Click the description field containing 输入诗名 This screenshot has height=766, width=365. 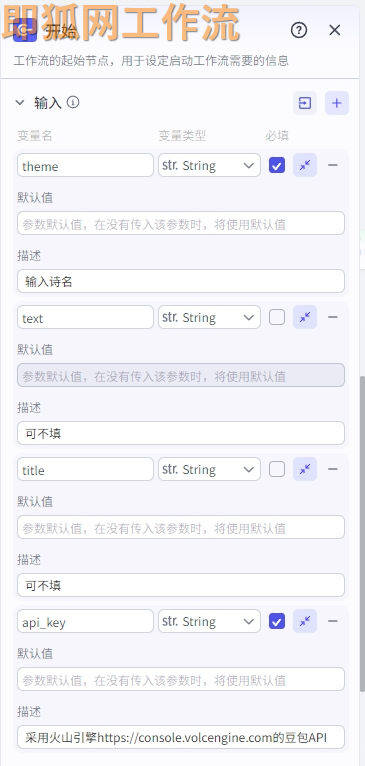181,281
